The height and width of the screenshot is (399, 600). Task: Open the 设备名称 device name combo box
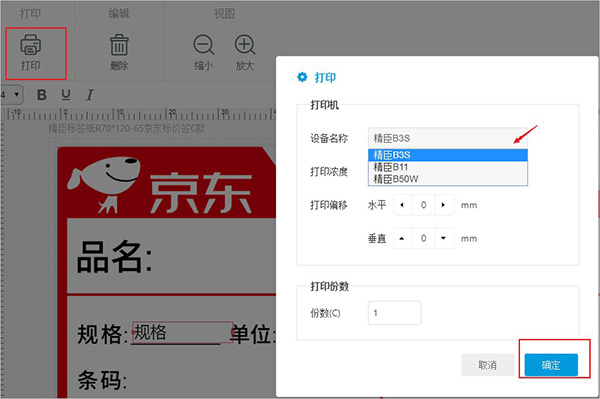click(448, 138)
